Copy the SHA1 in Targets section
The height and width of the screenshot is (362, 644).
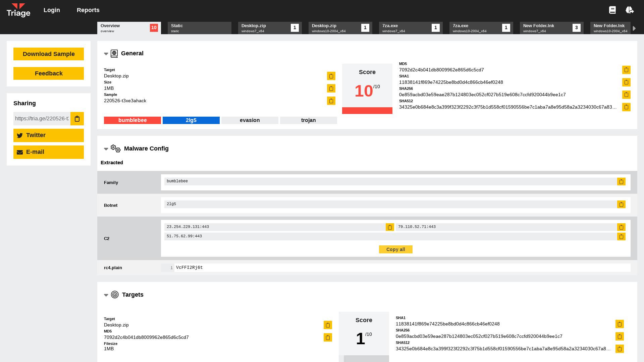coord(620,324)
